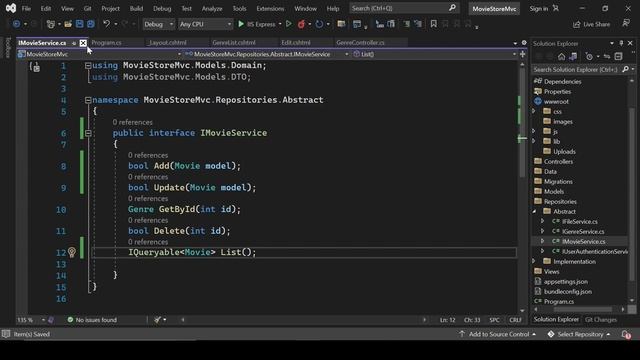Click Collapse All icon in Solution Explorer
The width and height of the screenshot is (640, 360).
[618, 56]
